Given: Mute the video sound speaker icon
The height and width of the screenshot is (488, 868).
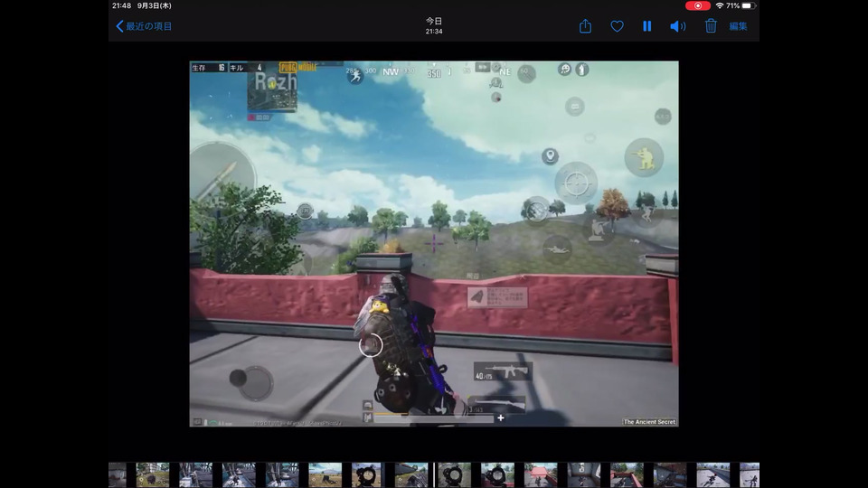Looking at the screenshot, I should point(677,26).
